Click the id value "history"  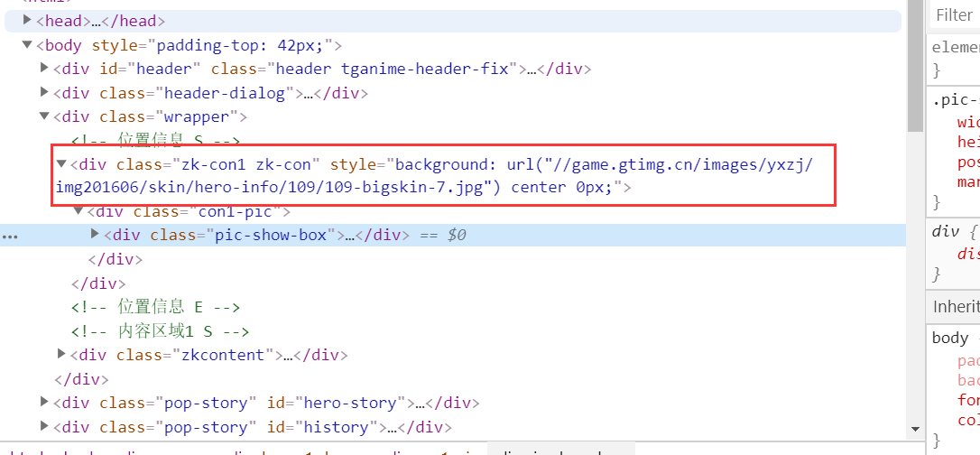pyautogui.click(x=337, y=428)
